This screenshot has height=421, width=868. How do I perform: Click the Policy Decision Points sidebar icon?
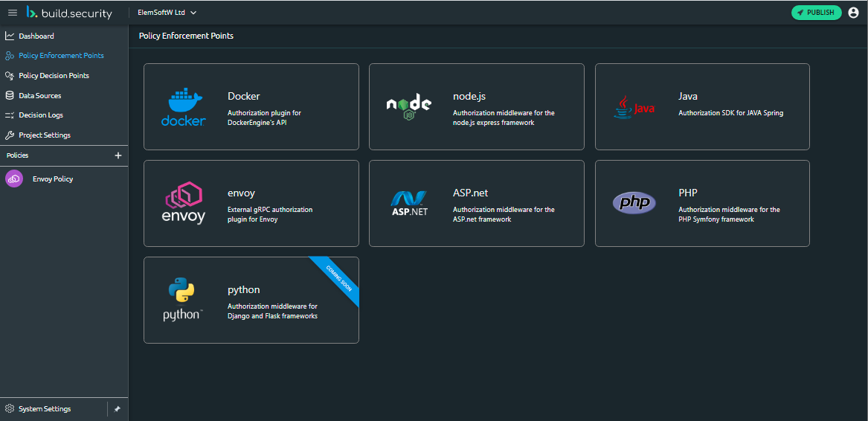(10, 76)
